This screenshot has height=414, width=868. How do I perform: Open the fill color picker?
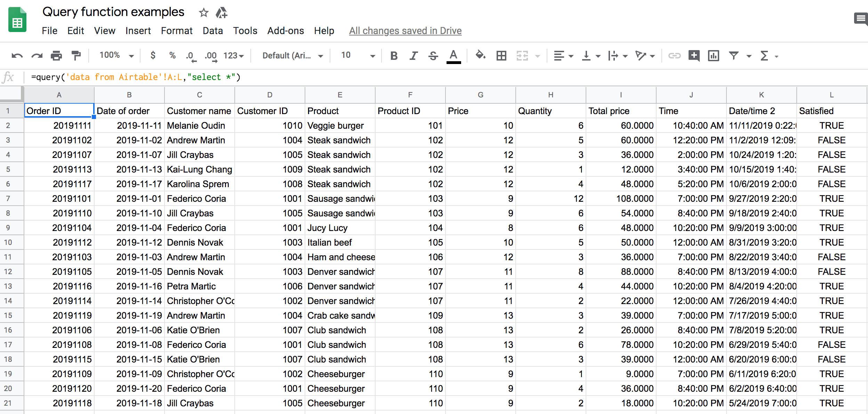coord(480,55)
